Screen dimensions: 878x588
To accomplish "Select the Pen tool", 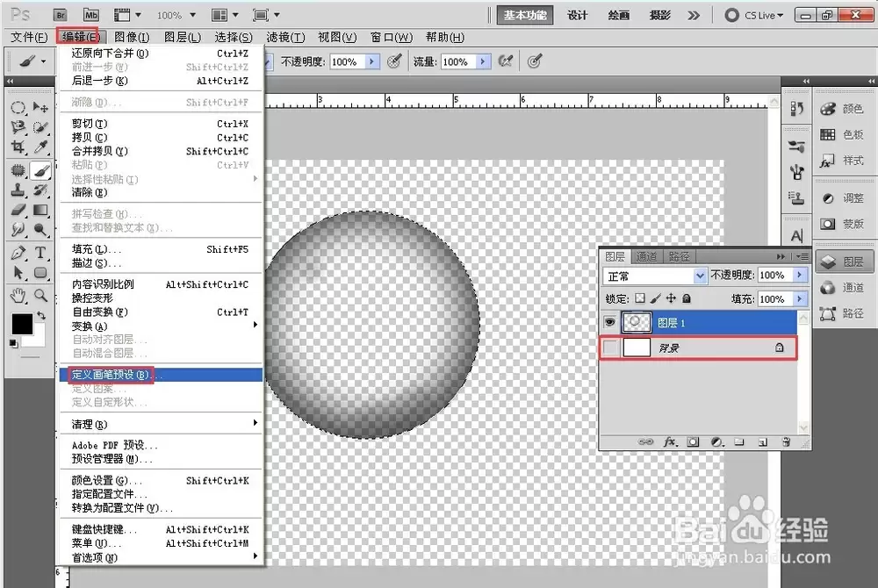I will [18, 253].
